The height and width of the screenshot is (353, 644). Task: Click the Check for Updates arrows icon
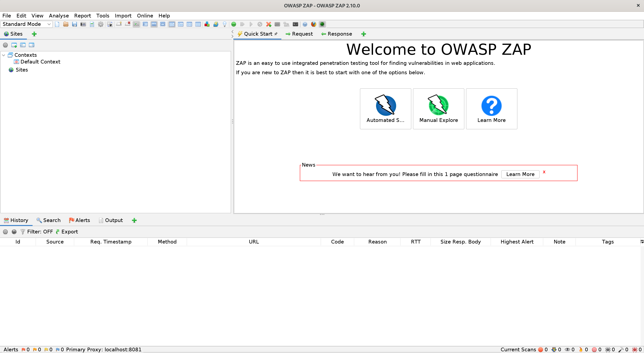pos(216,24)
